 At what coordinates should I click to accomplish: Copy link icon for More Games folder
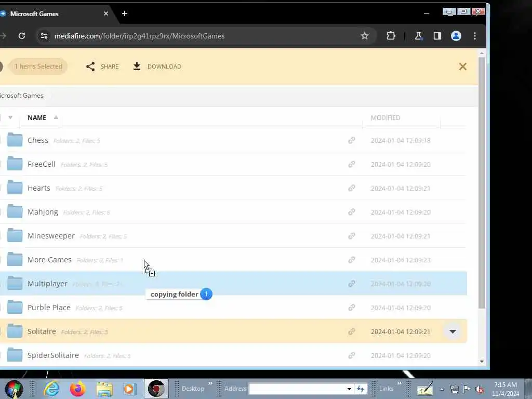pos(352,260)
